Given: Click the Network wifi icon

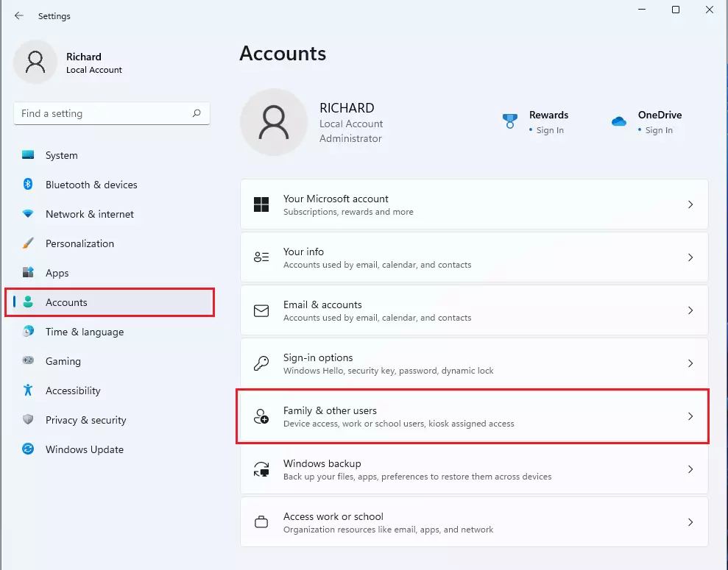Looking at the screenshot, I should [28, 214].
